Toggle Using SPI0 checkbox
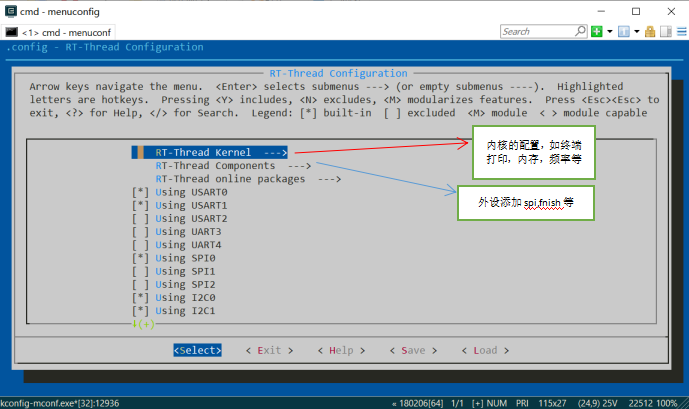The width and height of the screenshot is (689, 409). click(x=140, y=258)
